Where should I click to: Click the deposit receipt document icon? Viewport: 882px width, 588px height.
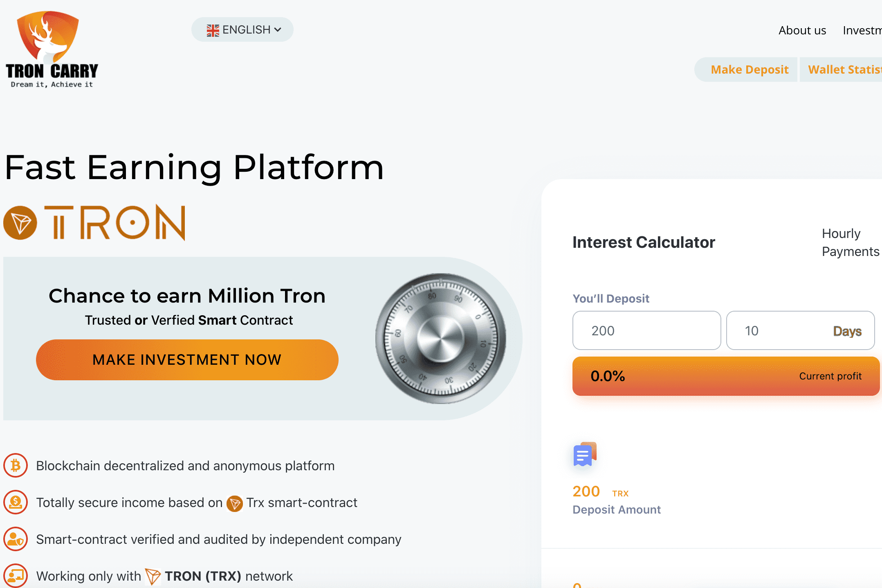pos(585,454)
